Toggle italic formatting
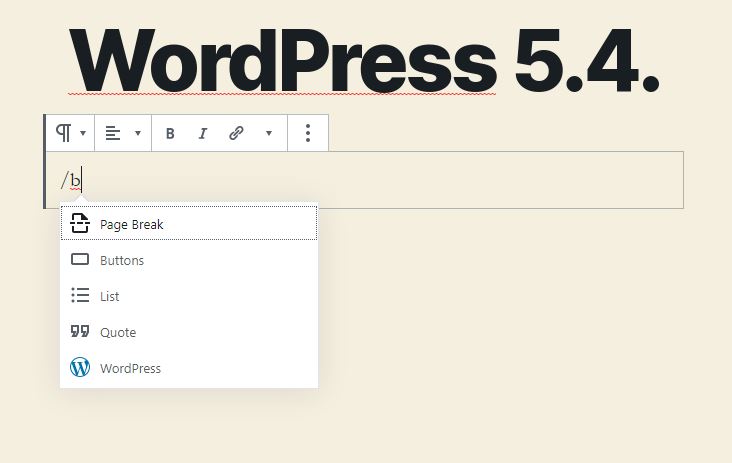This screenshot has width=732, height=463. (x=203, y=133)
